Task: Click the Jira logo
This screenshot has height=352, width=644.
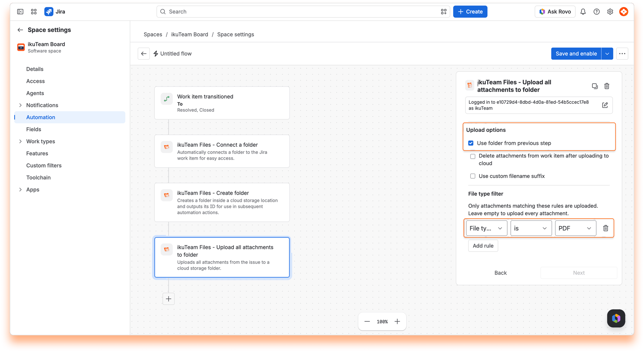Action: click(55, 11)
